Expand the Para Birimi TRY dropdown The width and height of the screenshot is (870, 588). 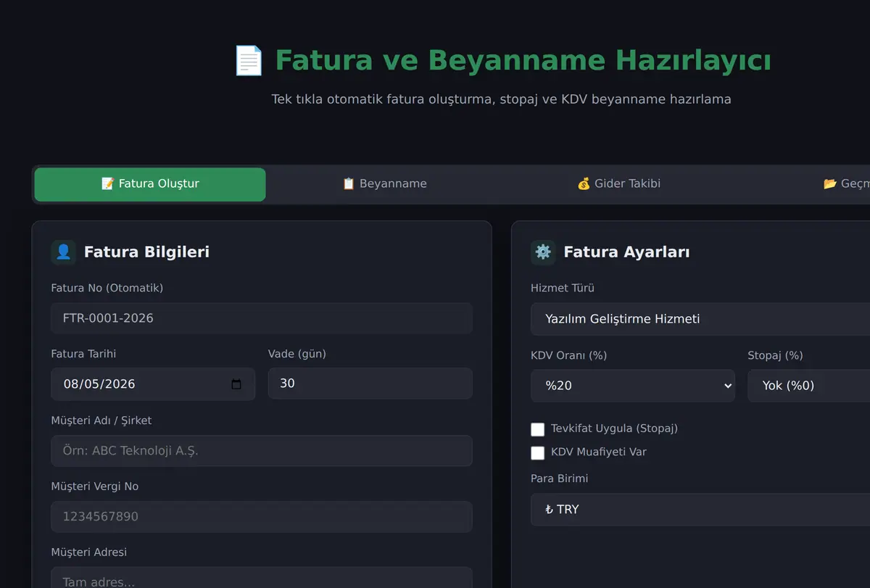(x=700, y=510)
